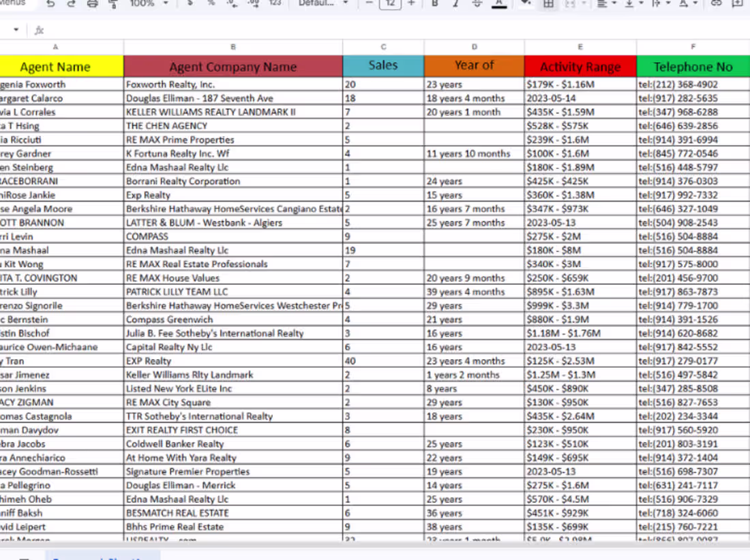Select column E header
Viewport: 750px width, 560px height.
pyautogui.click(x=580, y=47)
